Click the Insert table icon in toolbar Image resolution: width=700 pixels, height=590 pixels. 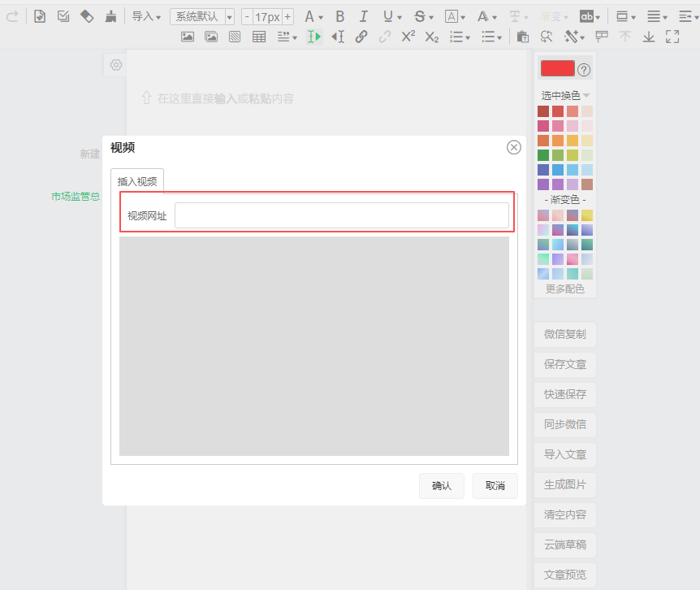259,37
